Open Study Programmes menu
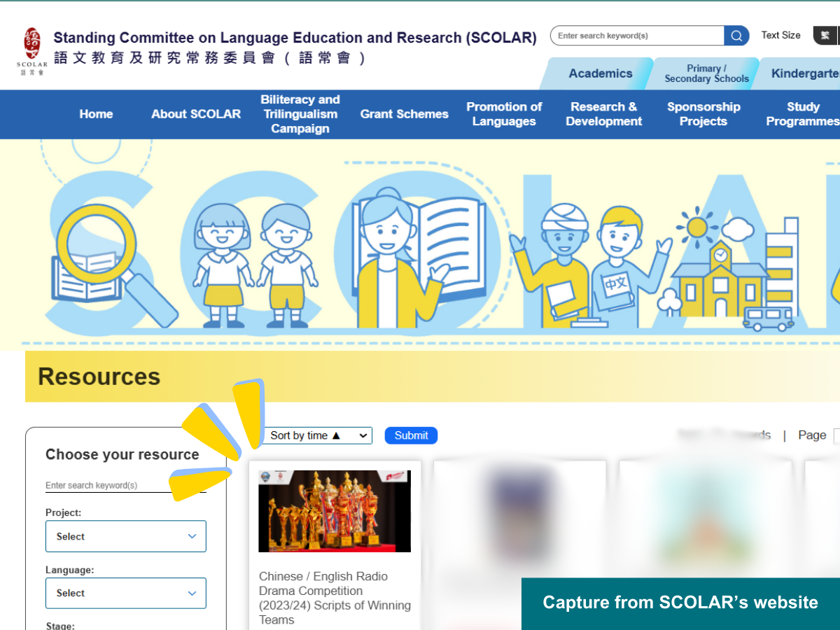840x630 pixels. point(803,114)
